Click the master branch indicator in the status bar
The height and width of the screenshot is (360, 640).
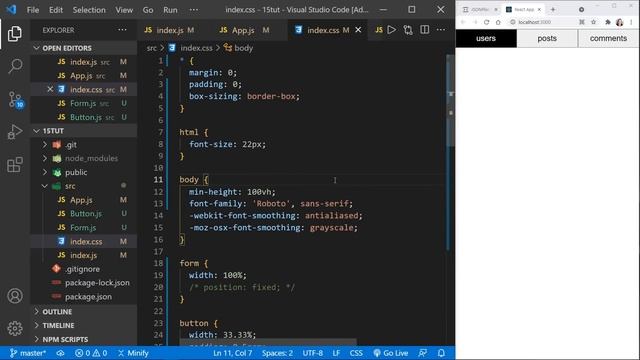(28, 353)
